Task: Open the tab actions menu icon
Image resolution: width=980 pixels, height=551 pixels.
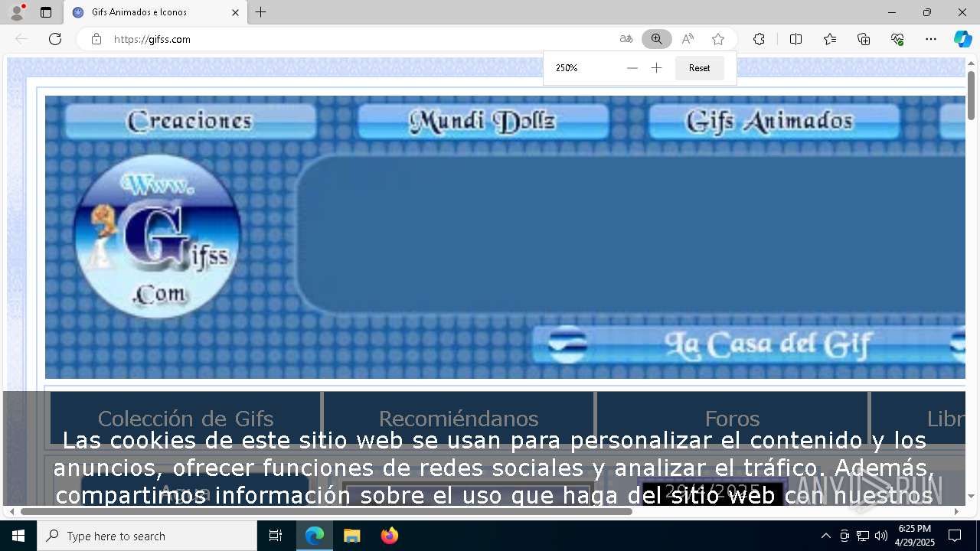Action: point(46,12)
